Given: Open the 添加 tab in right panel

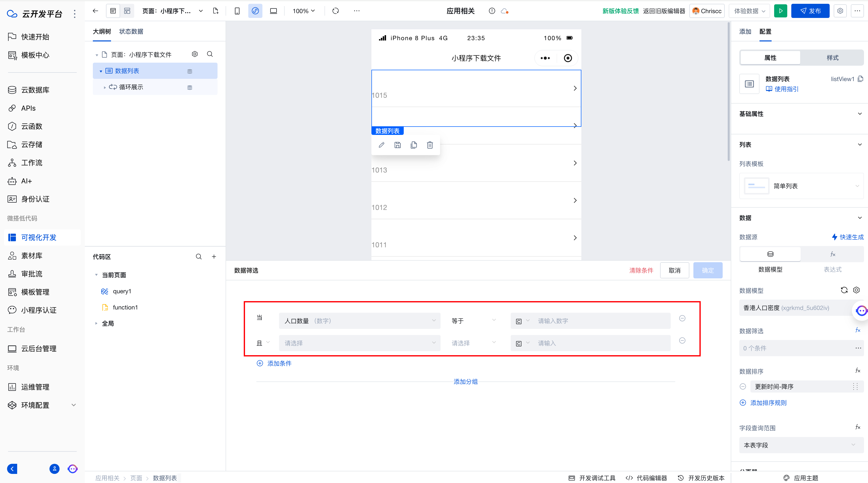Looking at the screenshot, I should [745, 31].
